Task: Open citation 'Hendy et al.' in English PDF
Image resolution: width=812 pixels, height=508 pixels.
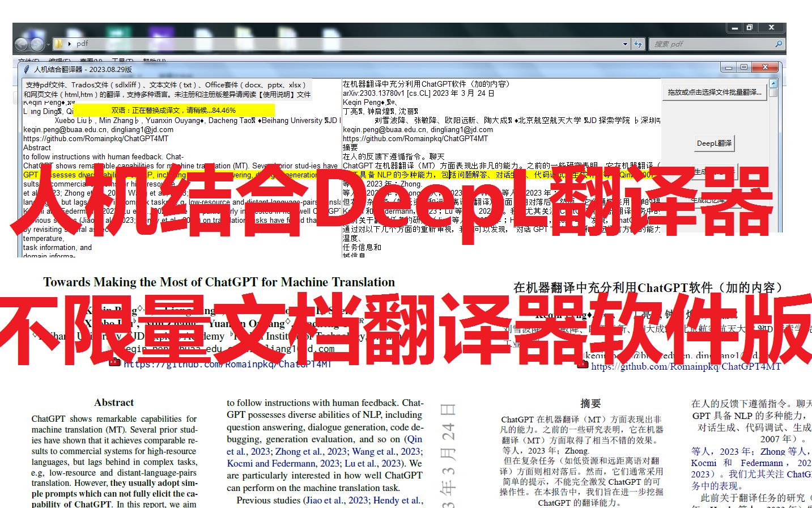Action: [x=397, y=500]
